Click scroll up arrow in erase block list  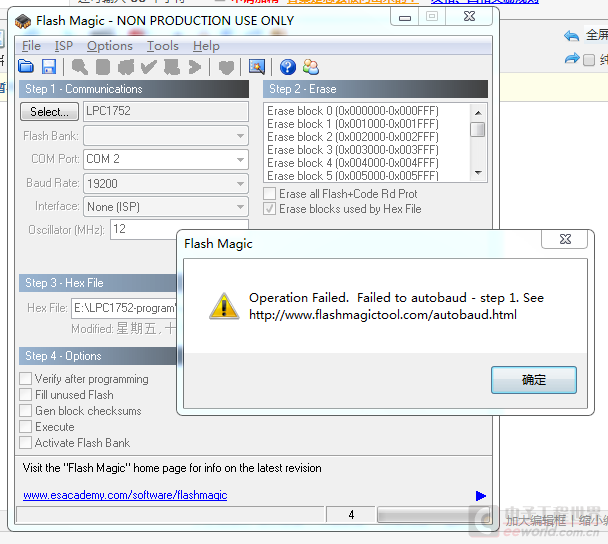tap(478, 112)
